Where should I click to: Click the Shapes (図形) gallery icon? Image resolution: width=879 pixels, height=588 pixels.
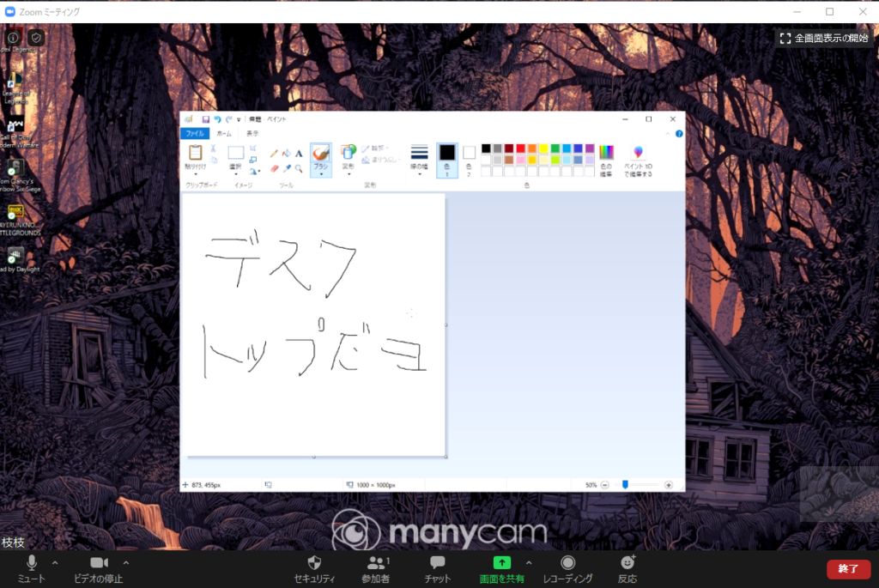pos(349,153)
